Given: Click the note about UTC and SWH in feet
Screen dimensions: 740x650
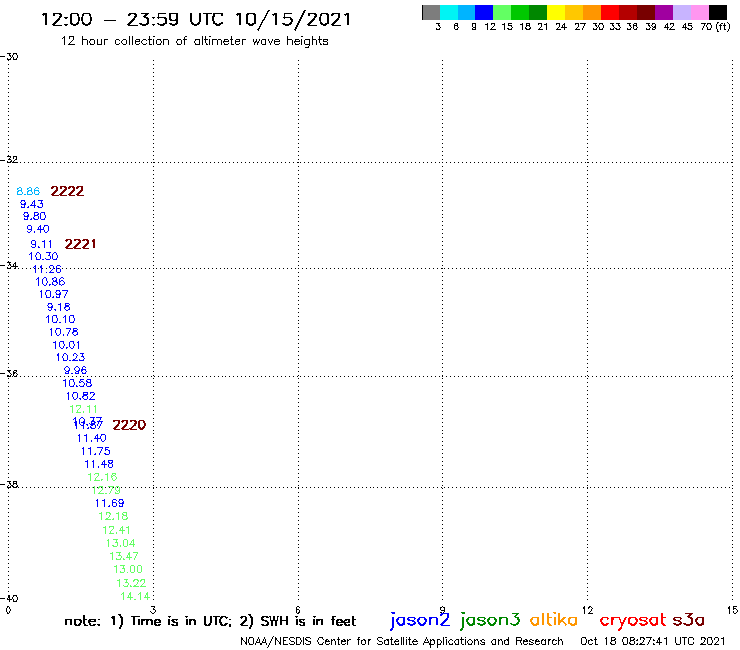Looking at the screenshot, I should 210,621.
